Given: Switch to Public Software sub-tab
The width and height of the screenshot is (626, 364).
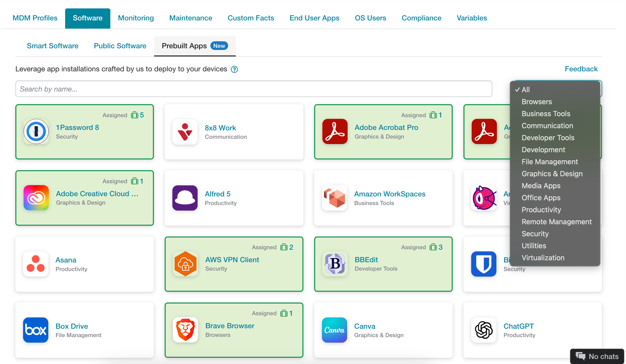Looking at the screenshot, I should [120, 46].
